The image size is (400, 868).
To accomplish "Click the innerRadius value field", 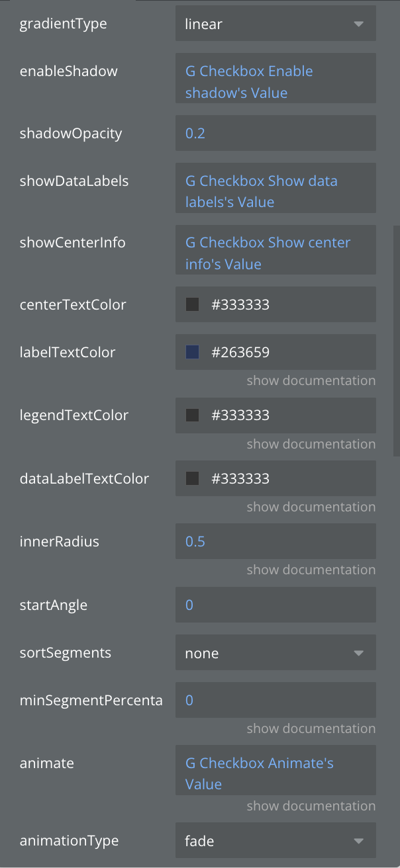I will 275,542.
